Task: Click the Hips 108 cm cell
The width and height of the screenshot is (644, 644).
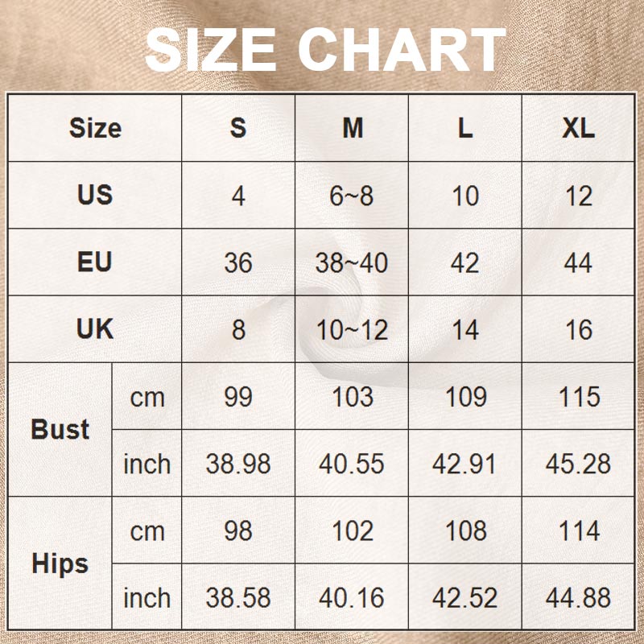Action: click(x=465, y=531)
